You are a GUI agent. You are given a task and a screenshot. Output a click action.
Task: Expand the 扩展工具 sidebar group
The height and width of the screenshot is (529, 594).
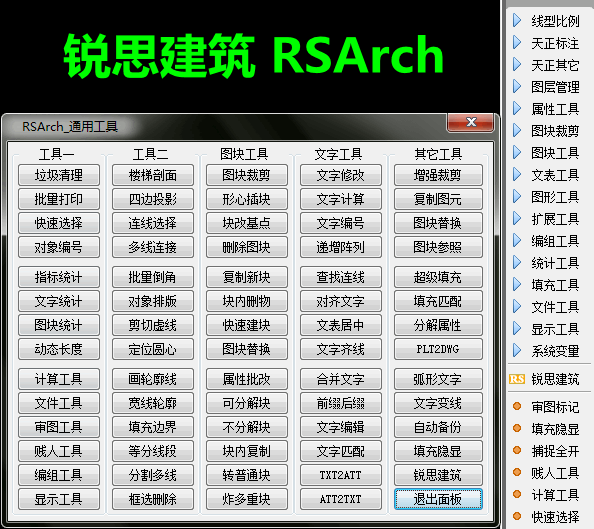(517, 218)
